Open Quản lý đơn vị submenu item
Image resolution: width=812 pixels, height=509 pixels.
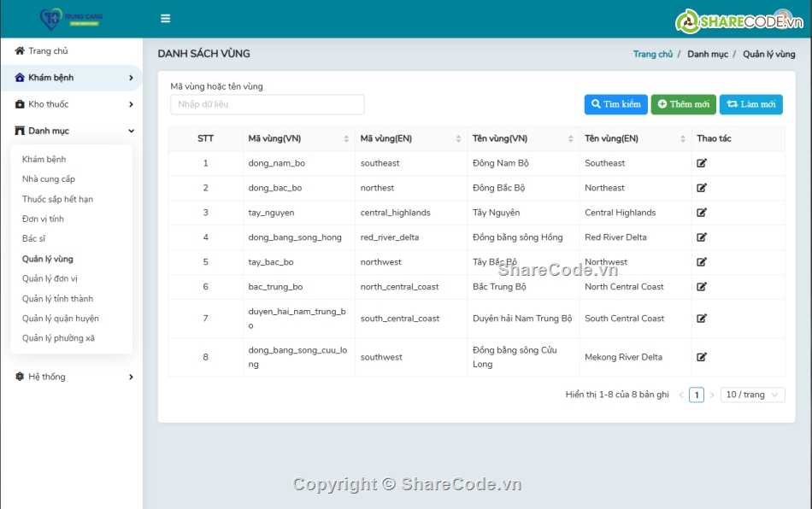pyautogui.click(x=50, y=278)
